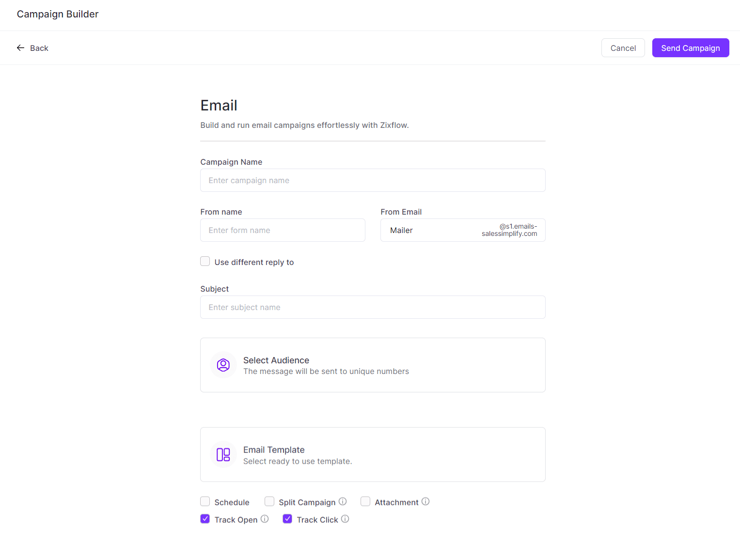The width and height of the screenshot is (740, 560).
Task: Click the back arrow icon
Action: coord(20,47)
